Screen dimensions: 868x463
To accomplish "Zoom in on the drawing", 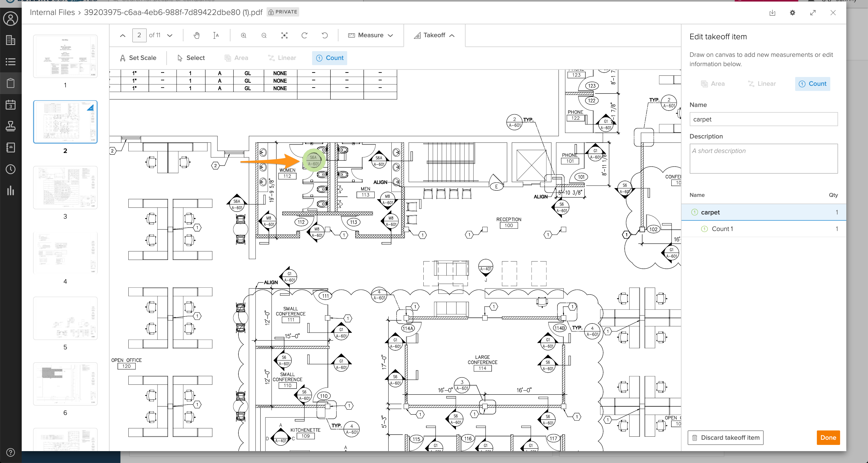I will coord(244,35).
